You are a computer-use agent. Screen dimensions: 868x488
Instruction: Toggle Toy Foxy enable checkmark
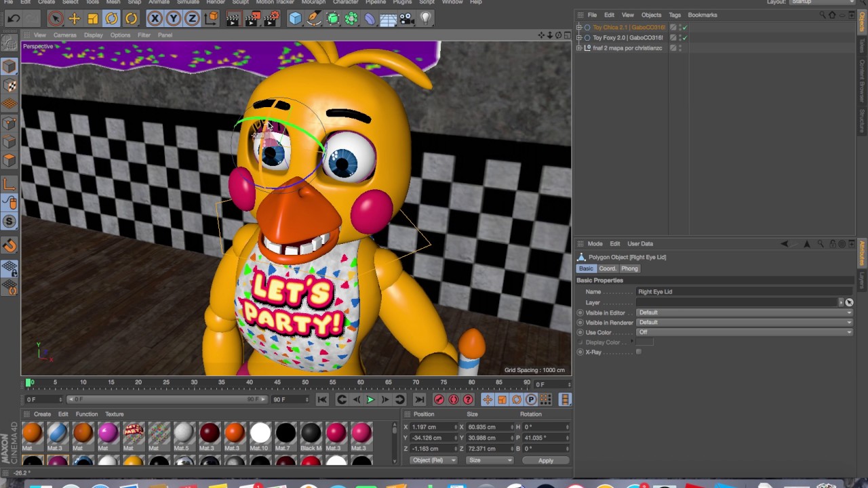coord(685,38)
